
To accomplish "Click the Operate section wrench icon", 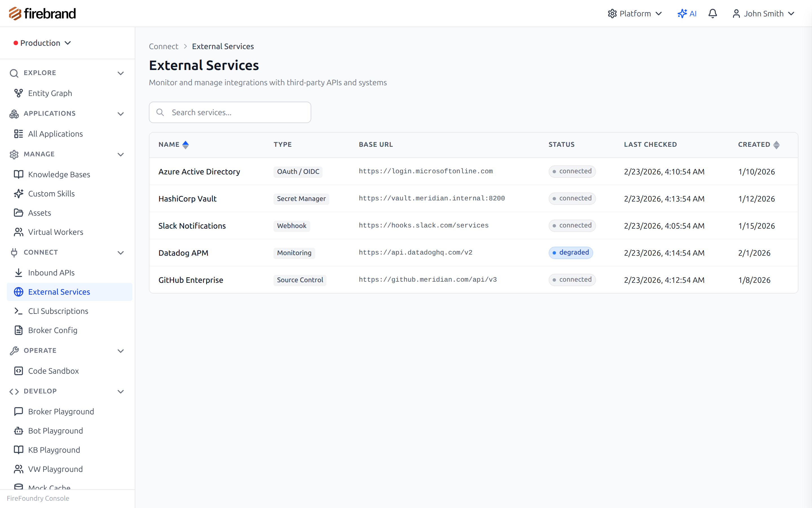I will 14,351.
